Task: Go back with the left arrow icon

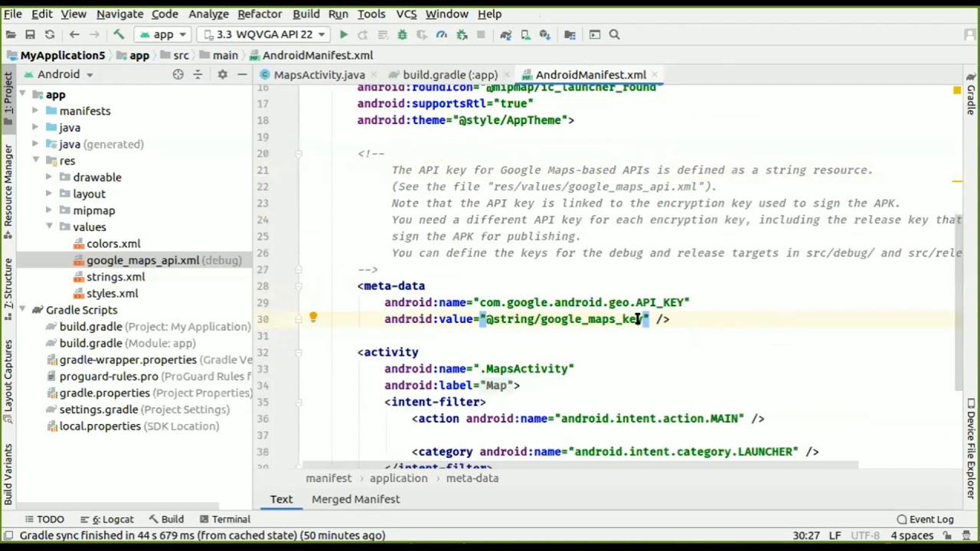Action: (x=74, y=34)
